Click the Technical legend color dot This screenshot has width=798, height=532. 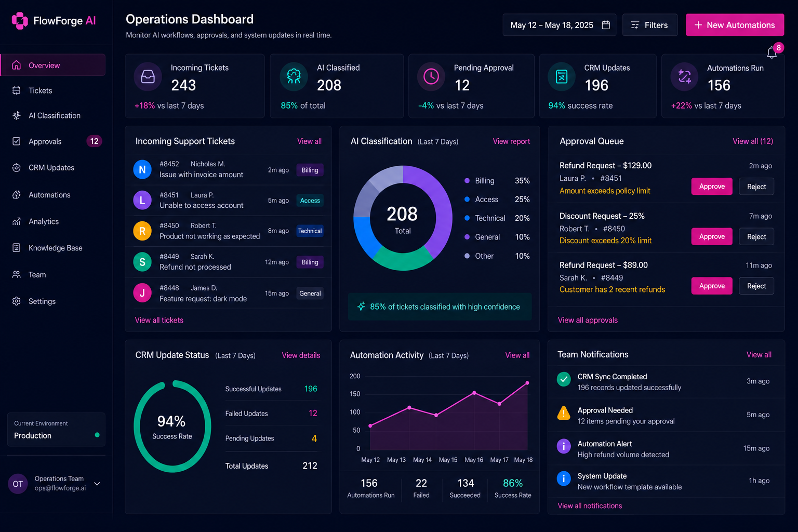pos(467,218)
